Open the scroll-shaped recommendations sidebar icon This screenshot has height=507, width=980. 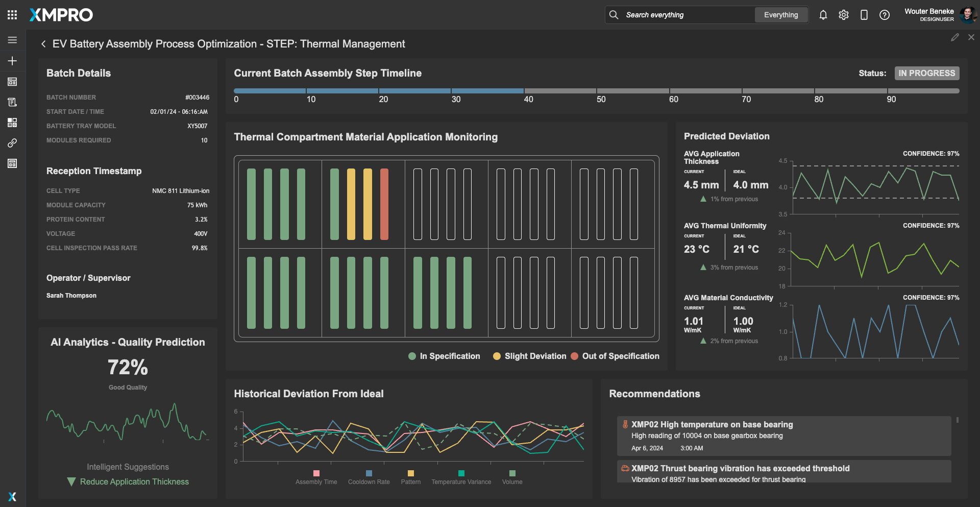click(12, 102)
